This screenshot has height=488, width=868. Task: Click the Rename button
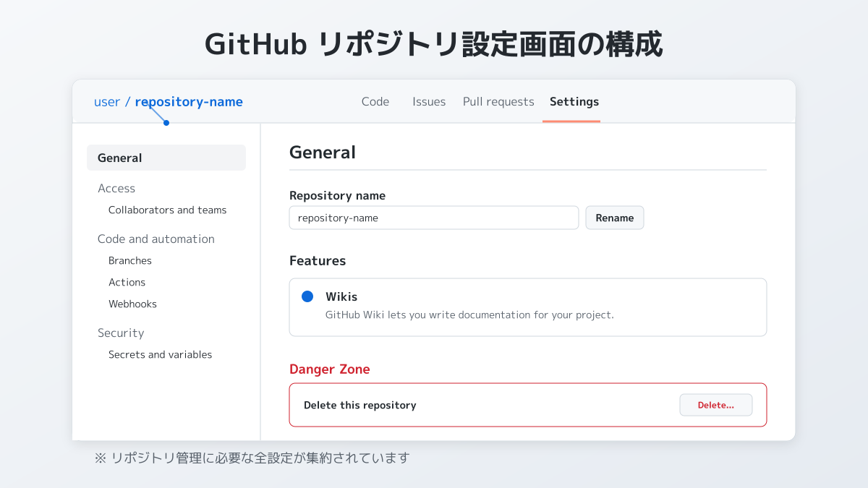coord(615,218)
